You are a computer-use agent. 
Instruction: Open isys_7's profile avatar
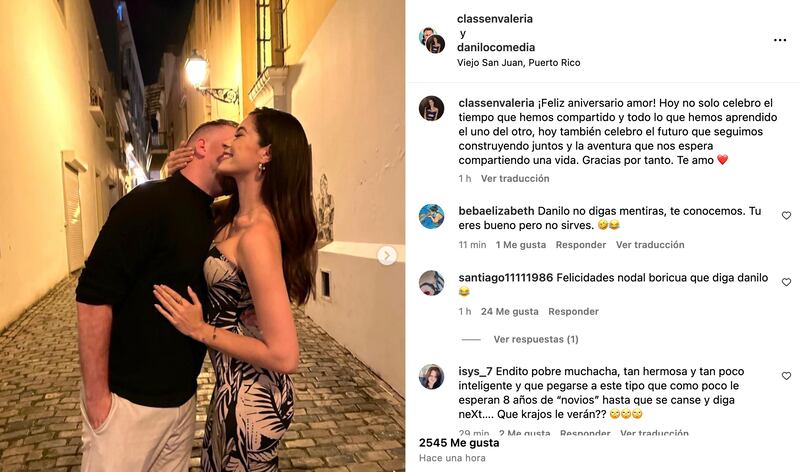click(432, 377)
